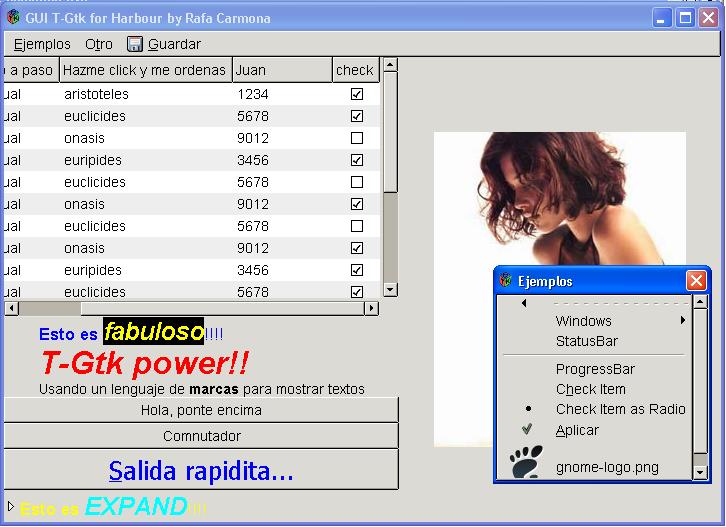Toggle 'Check Item' in the Ejemplos popup
Image resolution: width=726 pixels, height=527 pixels.
[x=594, y=389]
